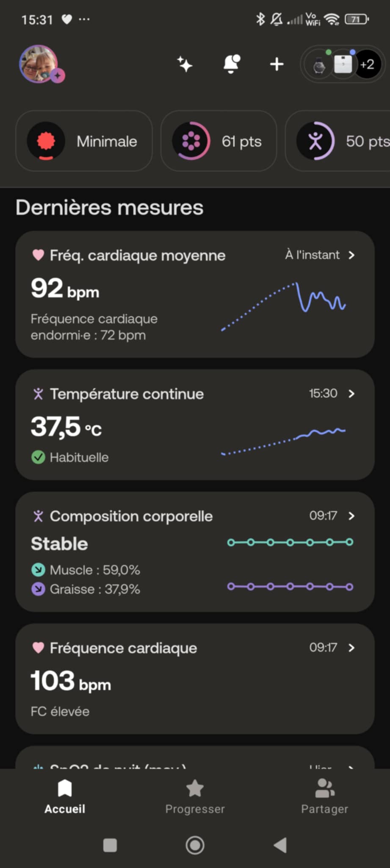Open the profile avatar picture
The width and height of the screenshot is (390, 868).
point(39,64)
